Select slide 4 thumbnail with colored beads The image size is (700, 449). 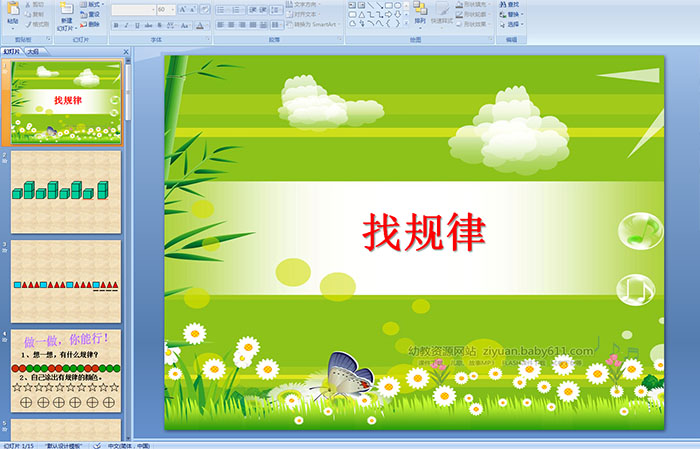(66, 371)
